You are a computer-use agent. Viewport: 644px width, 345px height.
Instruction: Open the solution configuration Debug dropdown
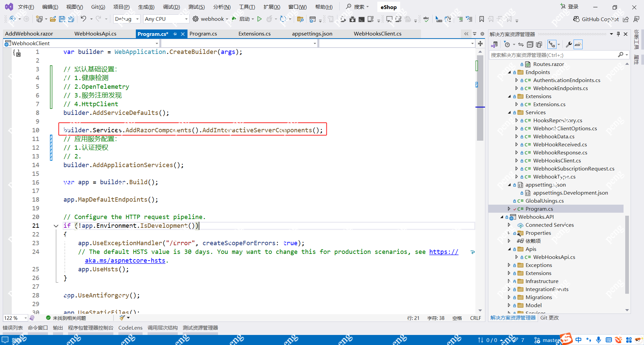[x=127, y=19]
